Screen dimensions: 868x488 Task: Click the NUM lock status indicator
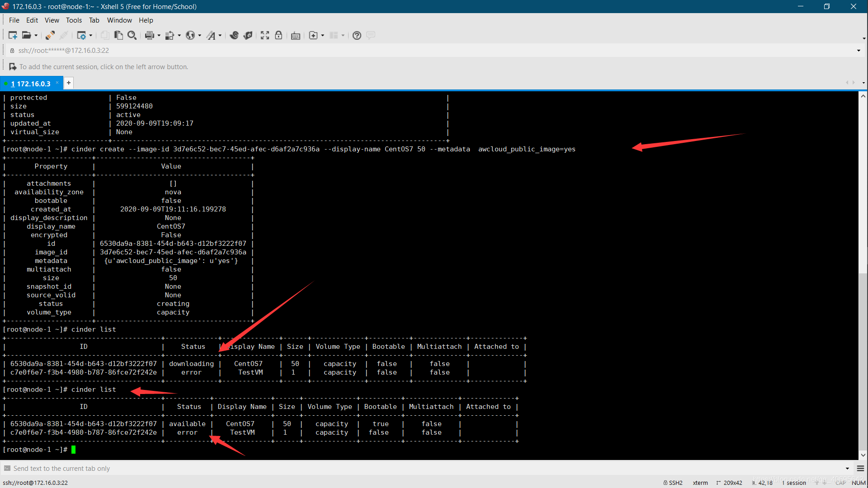coord(858,483)
